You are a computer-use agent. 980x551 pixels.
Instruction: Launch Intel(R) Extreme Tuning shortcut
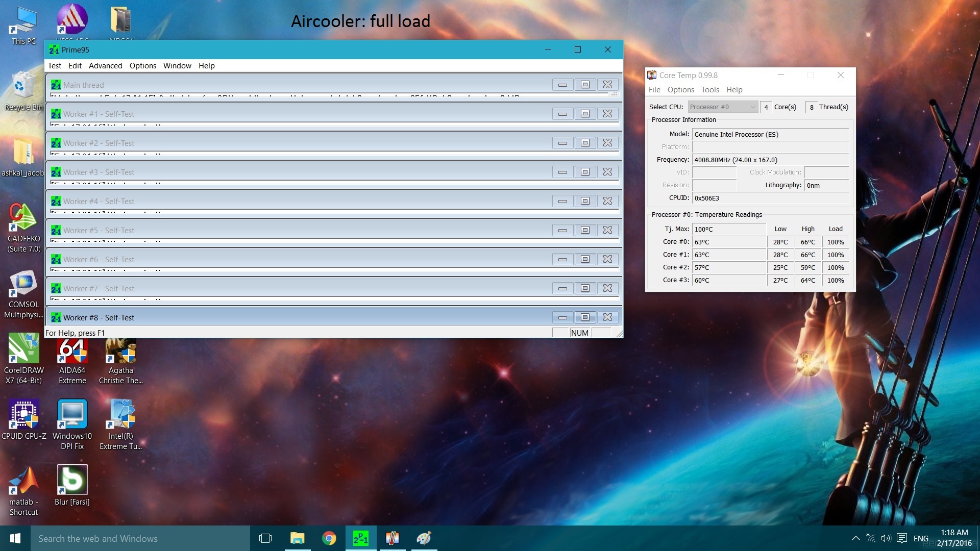[121, 424]
